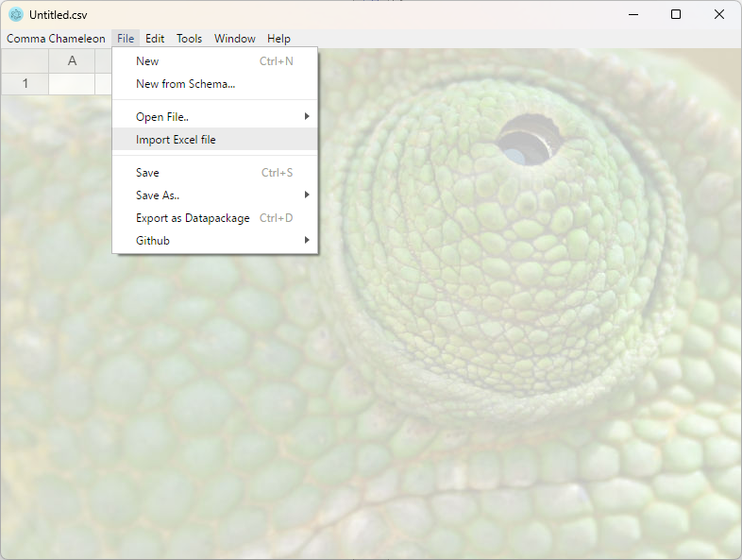Choose Import Excel file
This screenshot has height=560, width=742.
(x=215, y=139)
